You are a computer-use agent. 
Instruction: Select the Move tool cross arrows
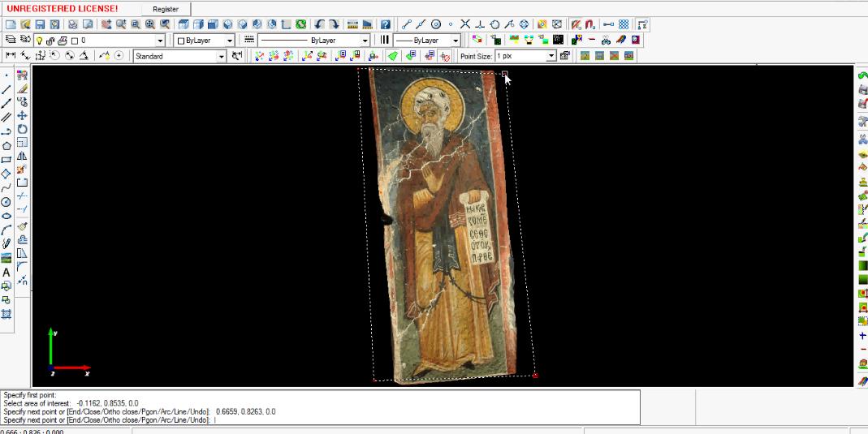22,115
